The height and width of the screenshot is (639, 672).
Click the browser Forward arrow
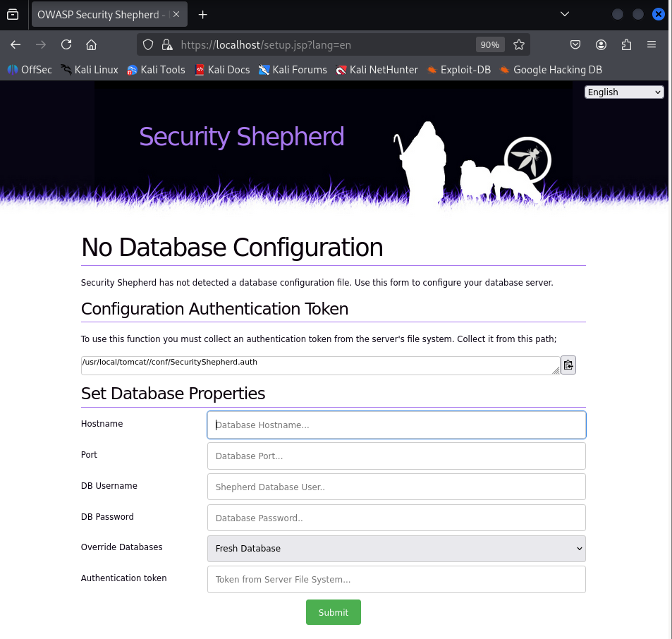click(41, 44)
